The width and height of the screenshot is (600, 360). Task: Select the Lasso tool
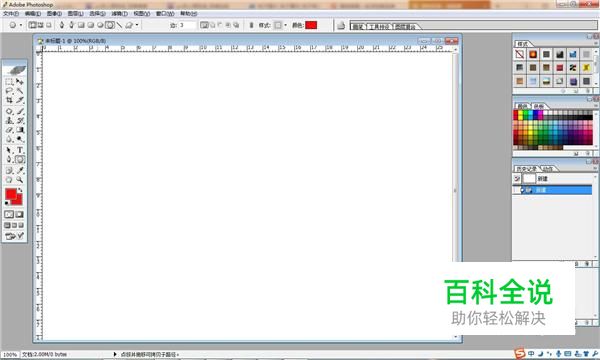[9, 91]
